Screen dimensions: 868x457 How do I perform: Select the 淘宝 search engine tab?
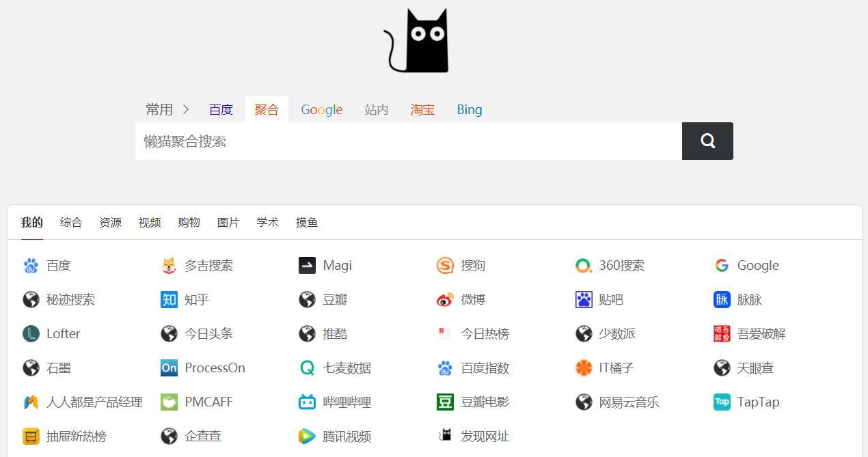(422, 109)
